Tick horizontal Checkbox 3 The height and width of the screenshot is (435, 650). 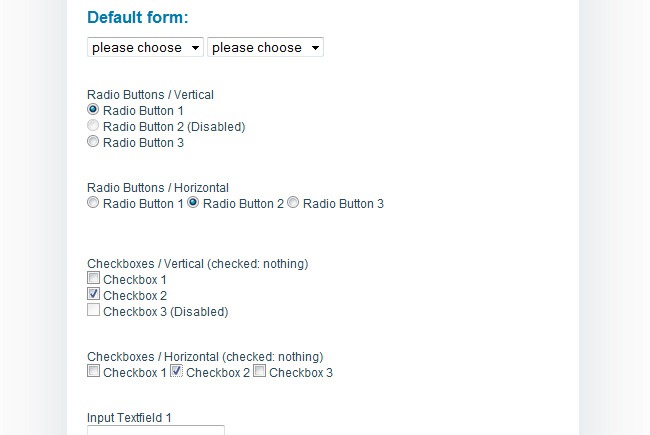coord(260,372)
